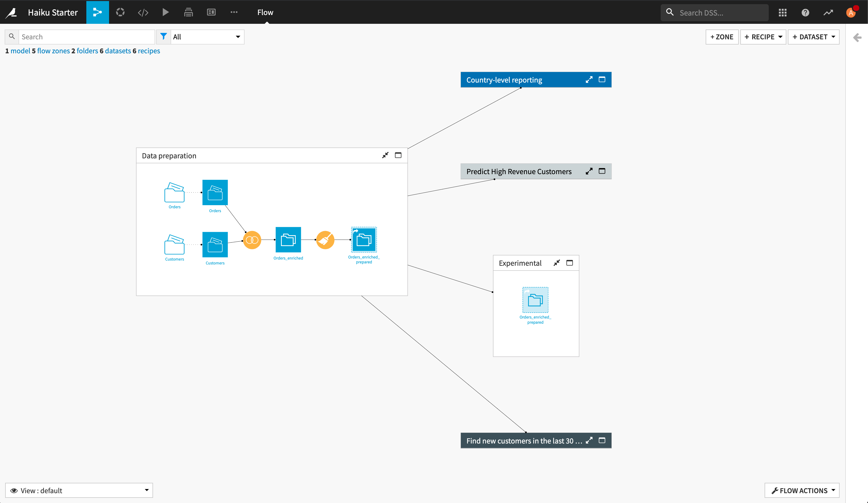868x503 pixels.
Task: Click the code editor icon in toolbar
Action: point(142,12)
